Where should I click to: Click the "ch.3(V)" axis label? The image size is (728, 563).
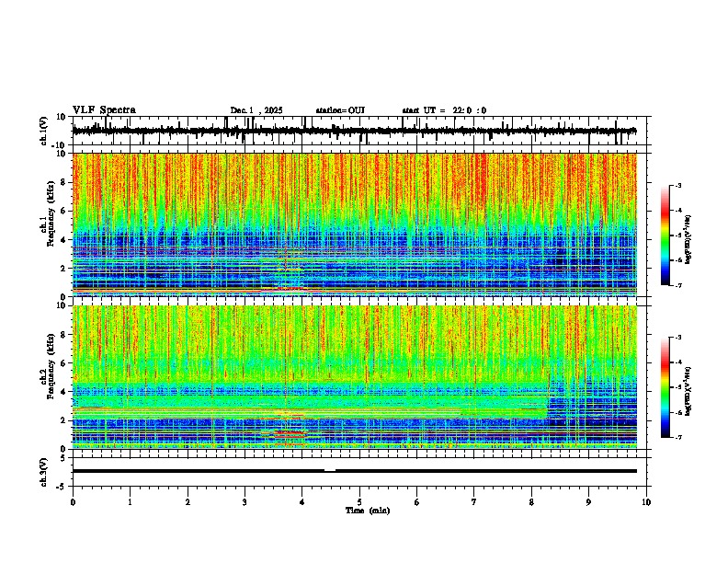[44, 472]
